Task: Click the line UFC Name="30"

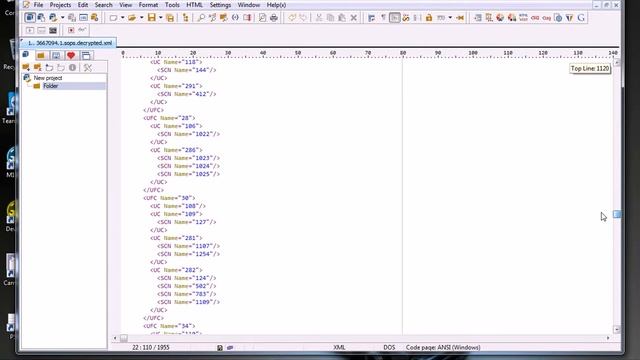Action: 169,198
